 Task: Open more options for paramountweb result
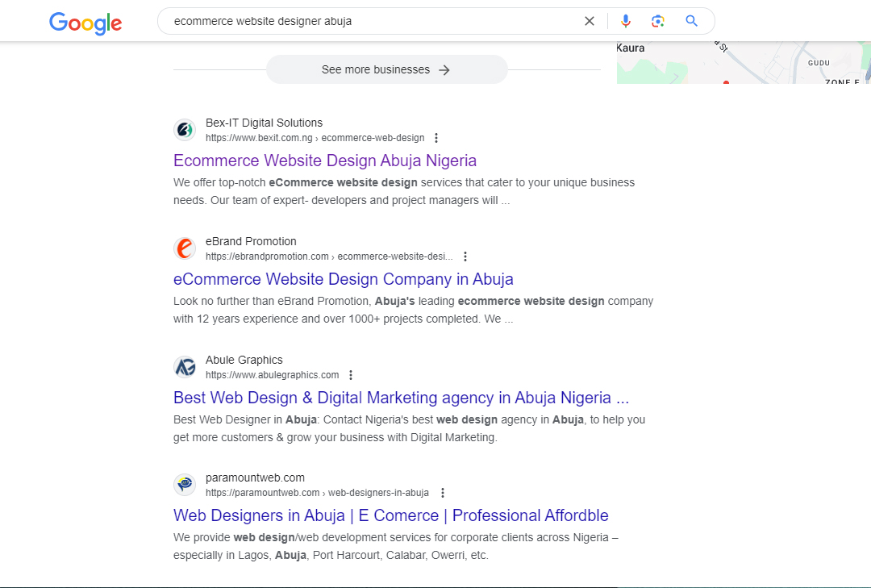[x=442, y=493]
